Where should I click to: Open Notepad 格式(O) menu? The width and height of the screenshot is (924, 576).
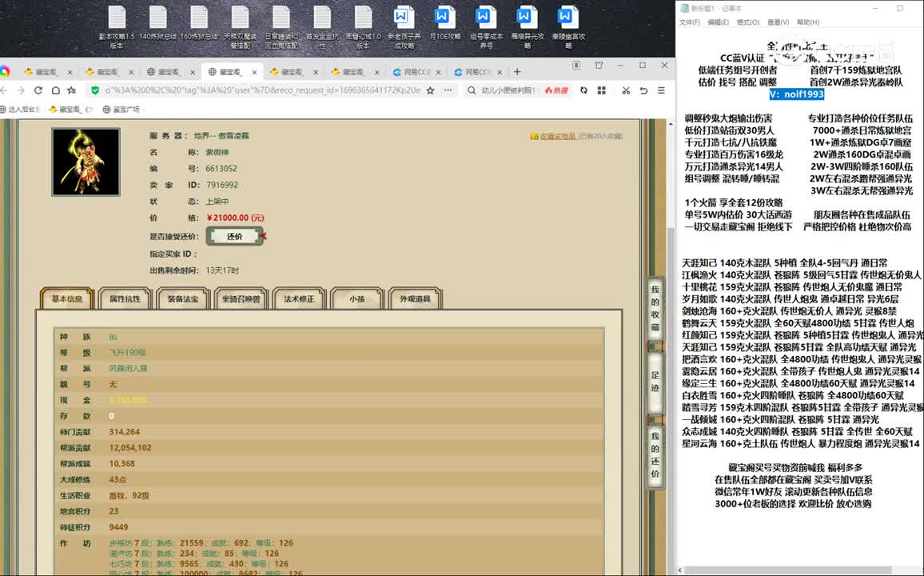[x=748, y=22]
